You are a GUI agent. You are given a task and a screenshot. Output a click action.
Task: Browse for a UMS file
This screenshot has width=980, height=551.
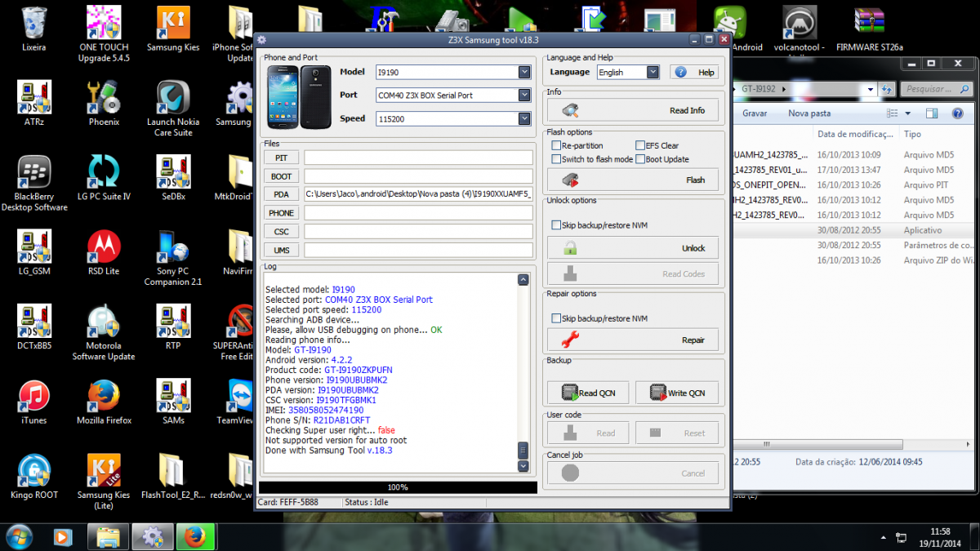(x=282, y=250)
